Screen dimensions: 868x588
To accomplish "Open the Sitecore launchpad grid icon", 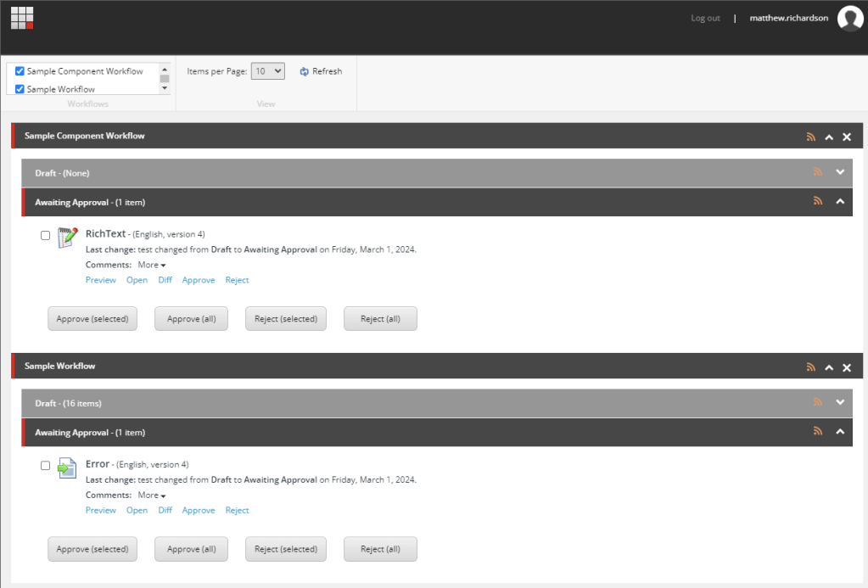I will pos(22,18).
